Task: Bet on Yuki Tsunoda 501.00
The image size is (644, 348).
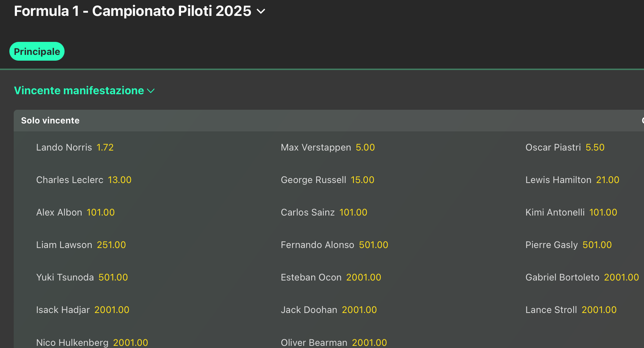Action: click(x=113, y=278)
